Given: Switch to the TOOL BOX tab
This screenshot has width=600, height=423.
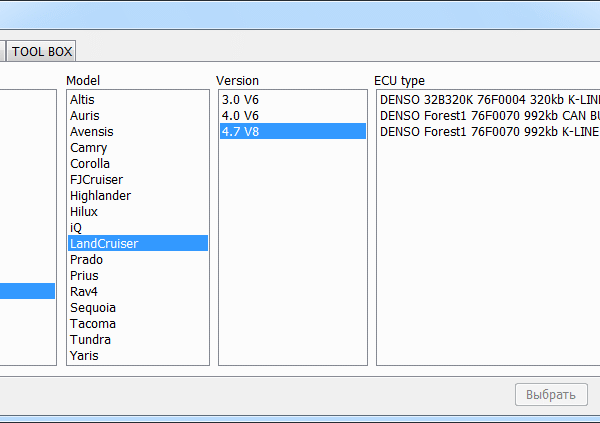Looking at the screenshot, I should coord(41,51).
